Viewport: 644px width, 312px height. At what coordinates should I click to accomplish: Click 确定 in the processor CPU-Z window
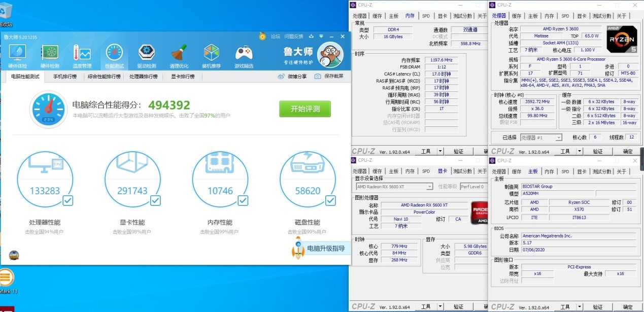(x=628, y=151)
